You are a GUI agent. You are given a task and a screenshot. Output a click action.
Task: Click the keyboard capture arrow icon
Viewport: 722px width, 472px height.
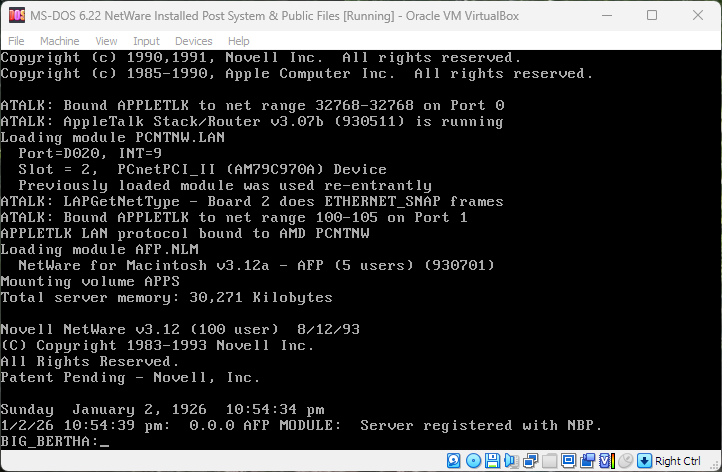tap(643, 461)
